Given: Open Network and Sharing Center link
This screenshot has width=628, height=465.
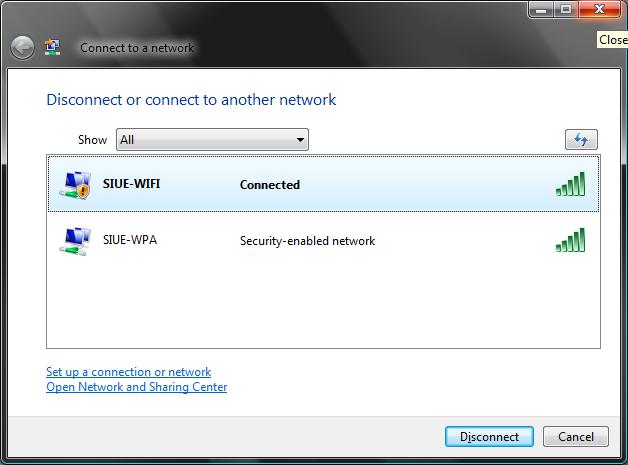Looking at the screenshot, I should point(136,387).
